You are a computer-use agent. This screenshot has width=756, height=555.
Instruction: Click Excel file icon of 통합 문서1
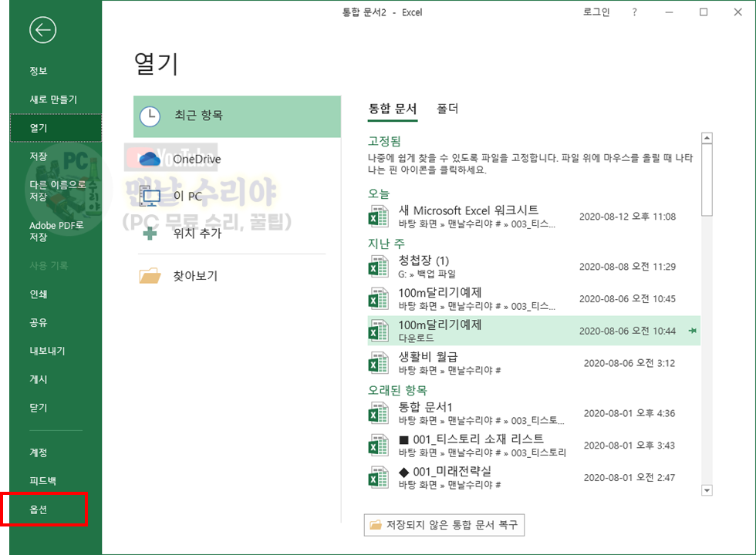(379, 413)
